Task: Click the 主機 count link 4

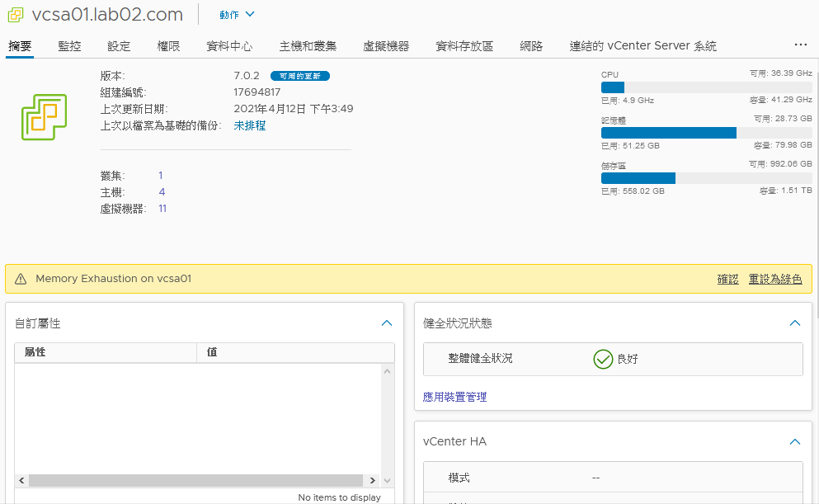Action: 162,192
